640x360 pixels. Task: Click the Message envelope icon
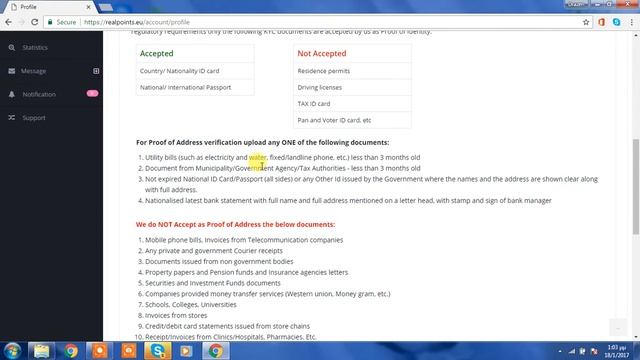pyautogui.click(x=11, y=71)
